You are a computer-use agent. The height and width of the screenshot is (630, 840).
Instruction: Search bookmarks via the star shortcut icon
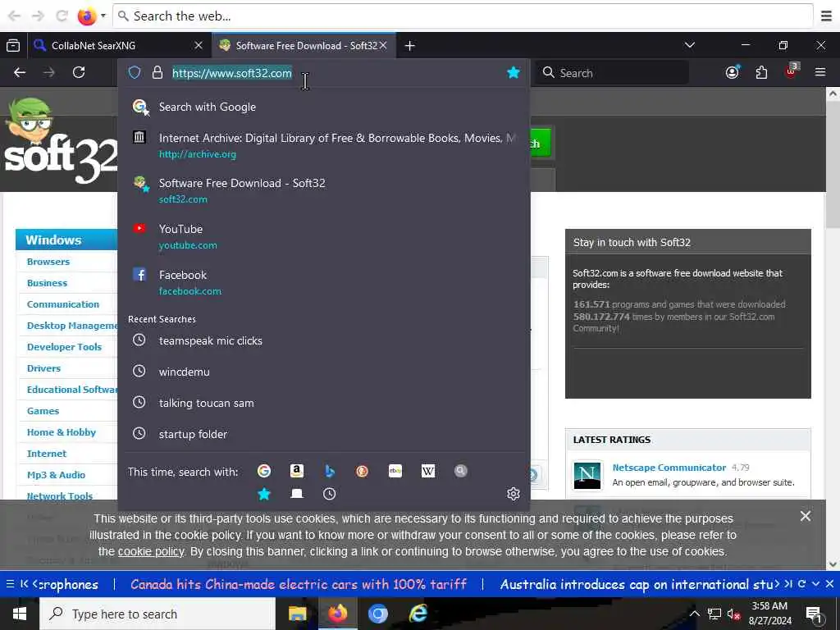coord(264,494)
